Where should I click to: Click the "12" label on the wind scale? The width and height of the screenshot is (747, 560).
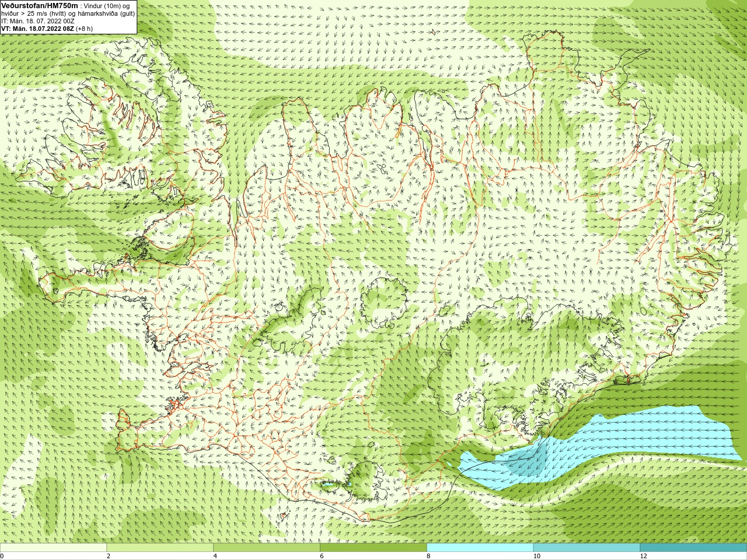click(x=643, y=556)
